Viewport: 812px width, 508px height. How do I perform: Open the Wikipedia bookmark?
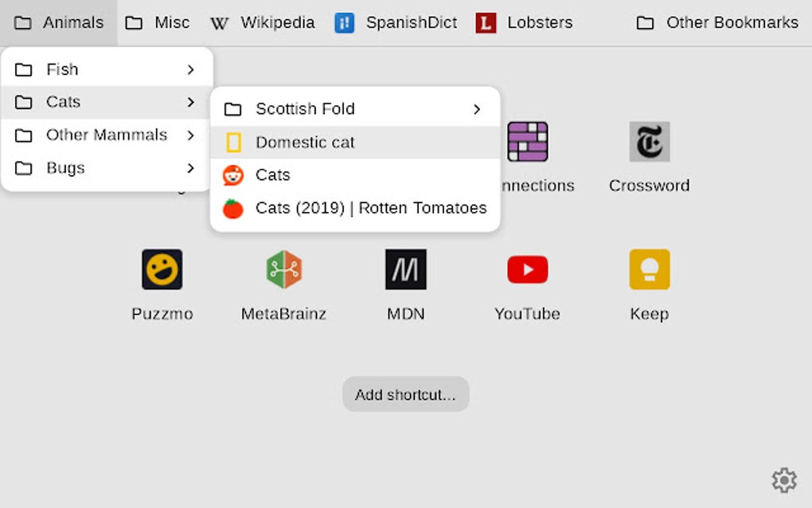[263, 23]
